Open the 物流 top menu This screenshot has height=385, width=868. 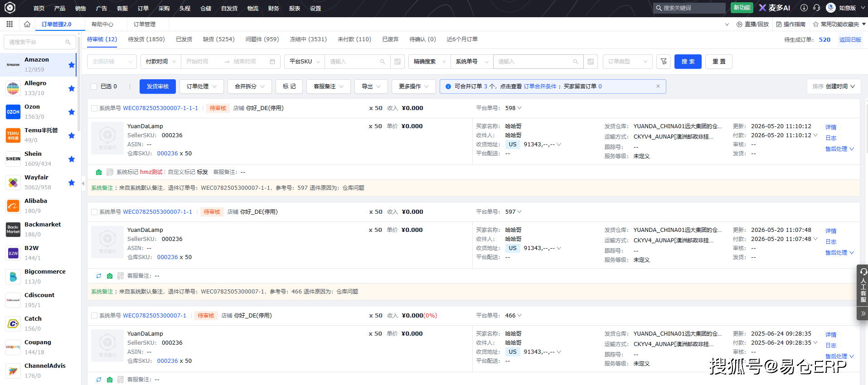click(253, 8)
